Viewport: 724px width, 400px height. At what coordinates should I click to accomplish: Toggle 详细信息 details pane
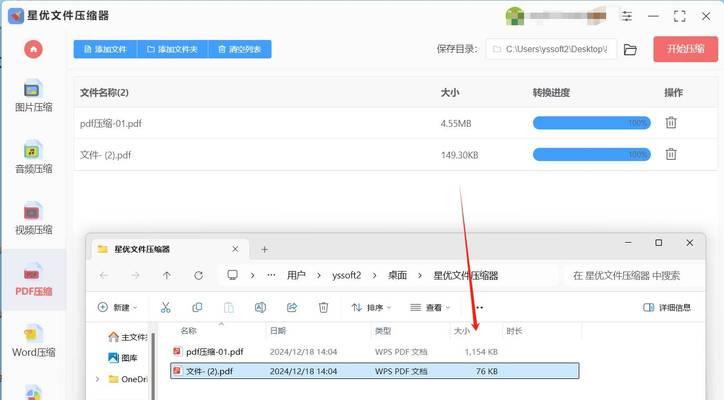click(x=667, y=307)
